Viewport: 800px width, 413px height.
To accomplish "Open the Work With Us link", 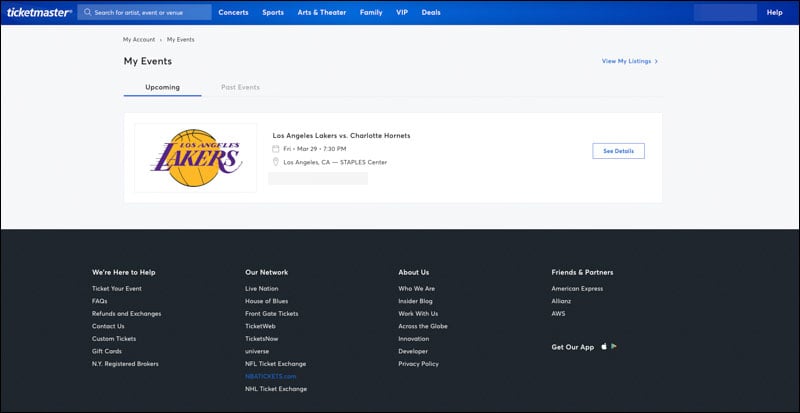I will pos(418,313).
